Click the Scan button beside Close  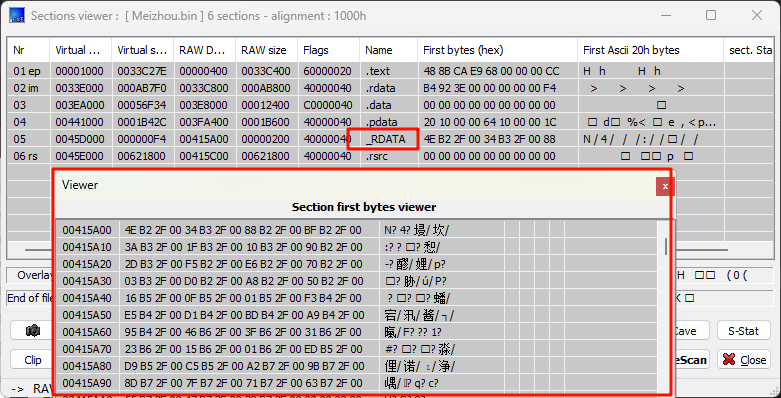tap(691, 360)
